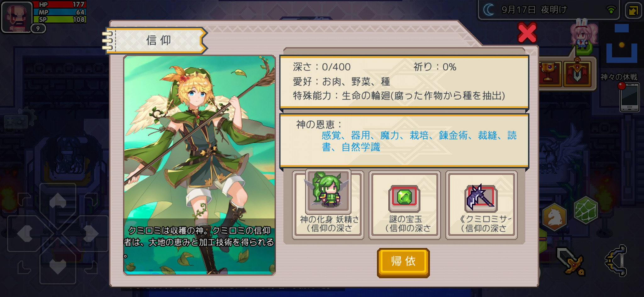Click the 信仰 title tab

pyautogui.click(x=158, y=41)
